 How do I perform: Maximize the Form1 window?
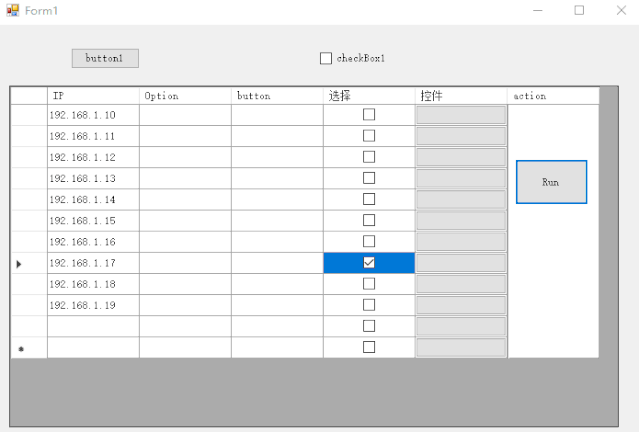579,10
